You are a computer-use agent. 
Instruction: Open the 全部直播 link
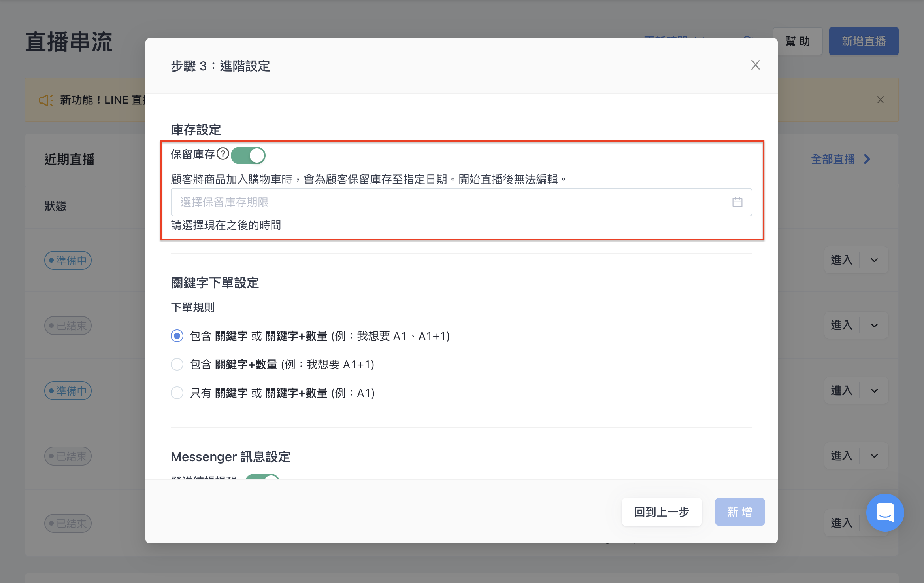tap(833, 159)
